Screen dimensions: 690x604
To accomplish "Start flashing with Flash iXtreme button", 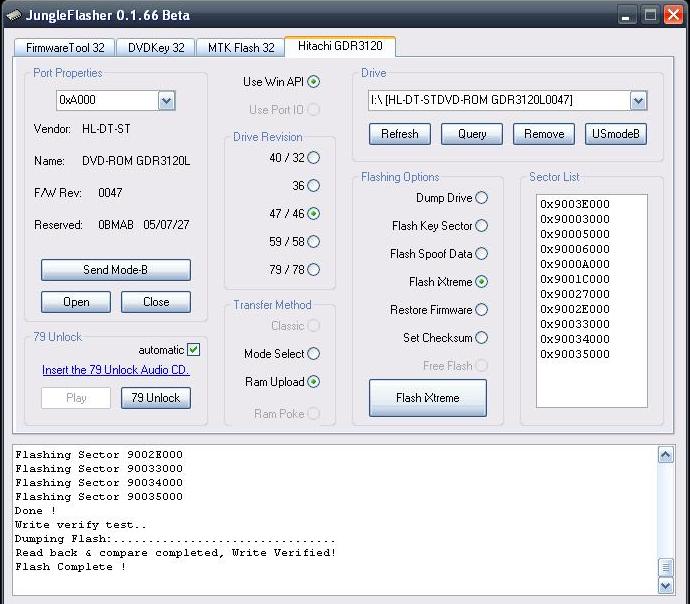I will (x=428, y=398).
